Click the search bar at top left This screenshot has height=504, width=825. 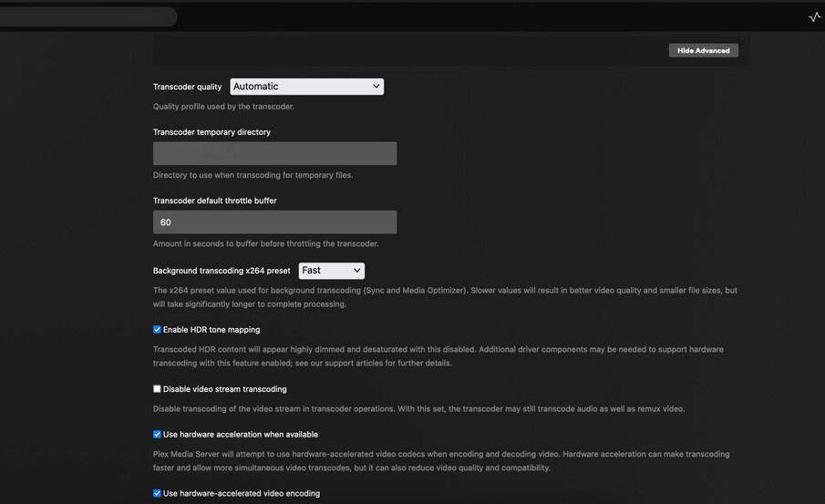point(87,16)
